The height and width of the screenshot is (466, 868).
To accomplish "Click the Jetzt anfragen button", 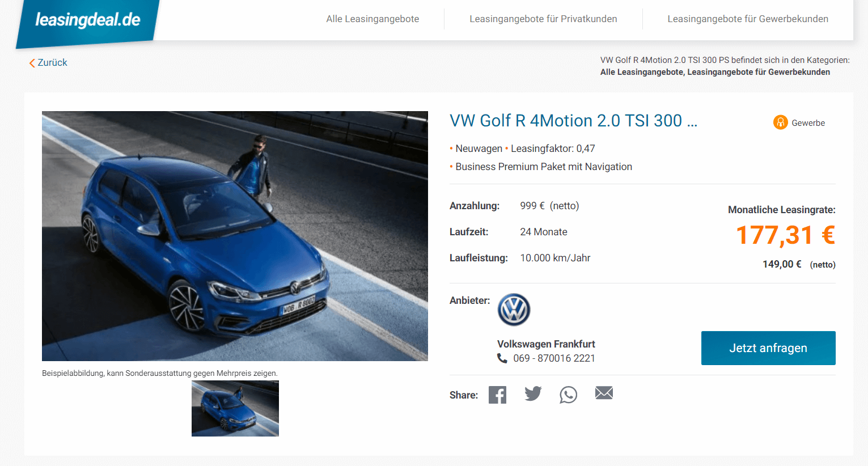I will [x=768, y=348].
